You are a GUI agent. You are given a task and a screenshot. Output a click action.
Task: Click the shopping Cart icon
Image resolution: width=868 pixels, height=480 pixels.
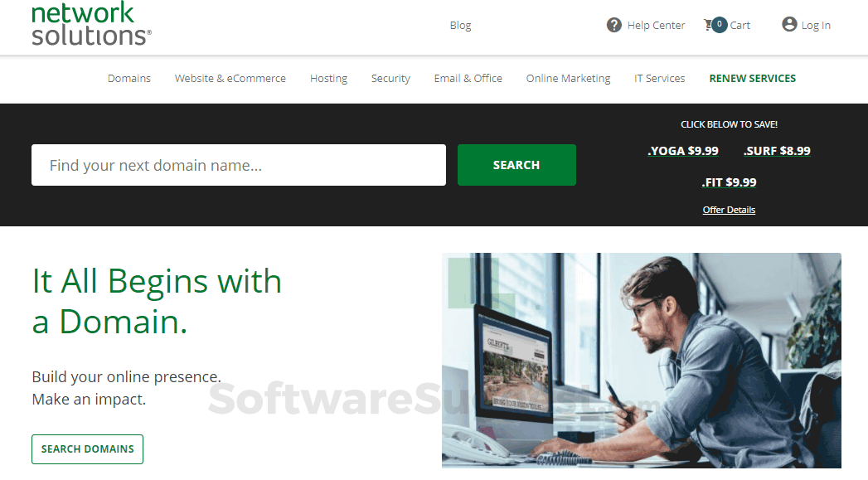tap(709, 25)
